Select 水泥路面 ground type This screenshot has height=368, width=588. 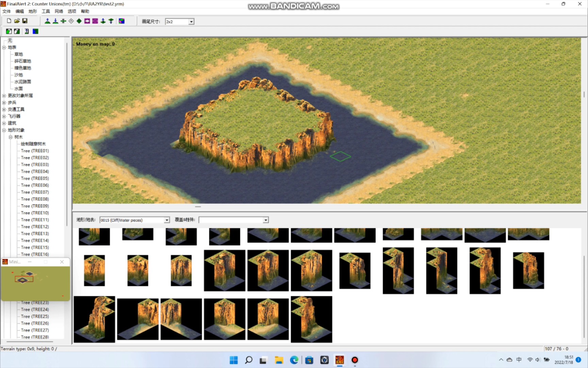(x=22, y=82)
